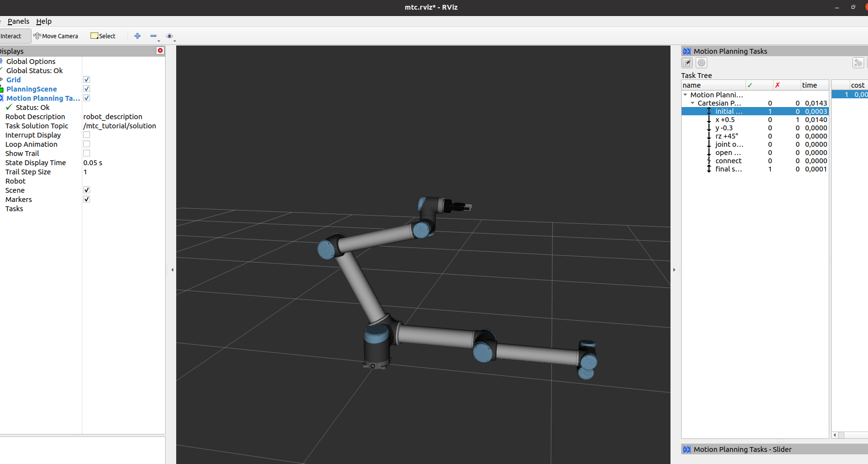Screen dimensions: 868x464
Task: Enable the Interrupt Display checkbox
Action: coord(87,135)
